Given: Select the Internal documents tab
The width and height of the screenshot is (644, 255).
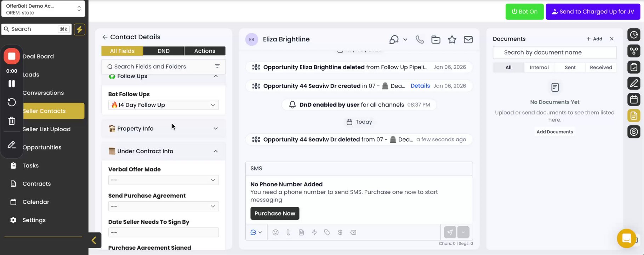Looking at the screenshot, I should pyautogui.click(x=539, y=67).
